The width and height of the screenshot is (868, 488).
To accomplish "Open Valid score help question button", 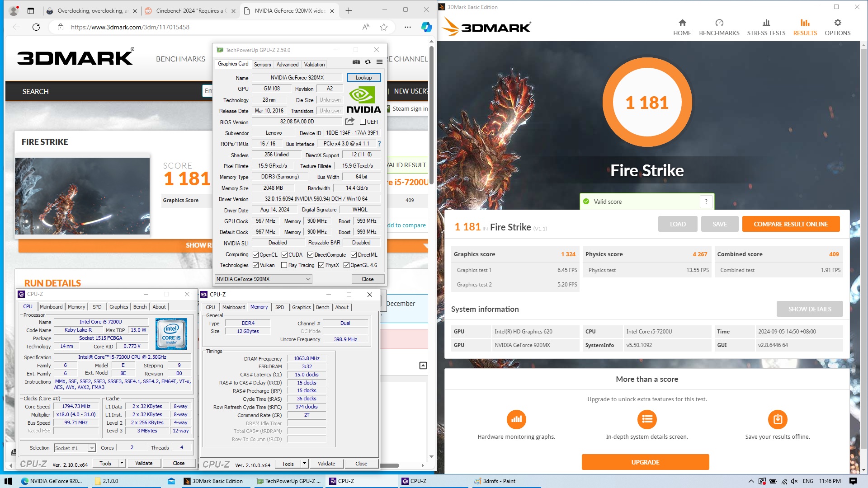I will tap(706, 202).
